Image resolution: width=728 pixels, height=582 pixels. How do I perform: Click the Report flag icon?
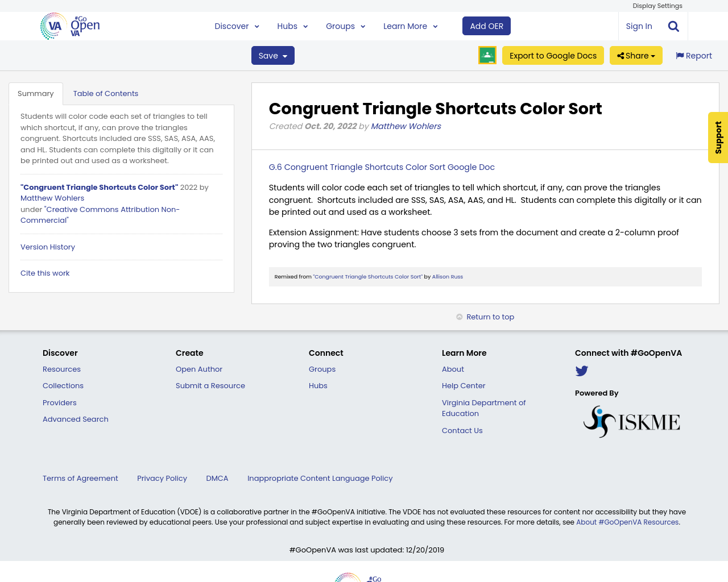point(680,55)
